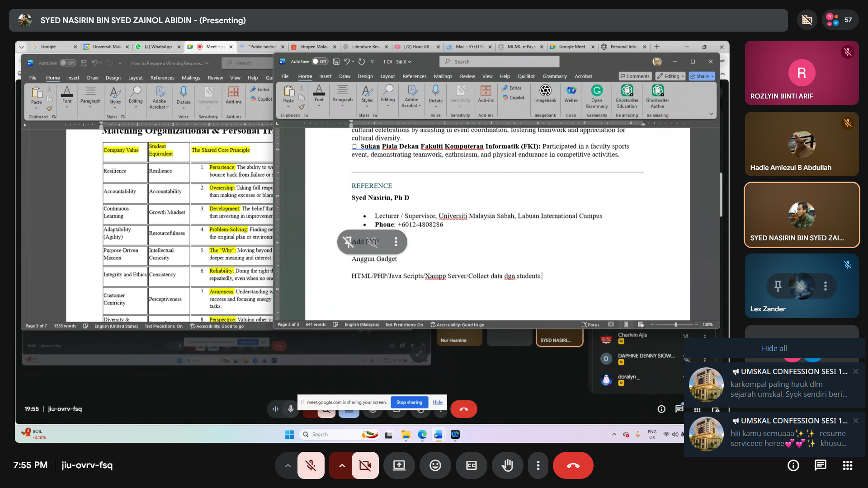Click the Stop sharing button

(x=409, y=402)
